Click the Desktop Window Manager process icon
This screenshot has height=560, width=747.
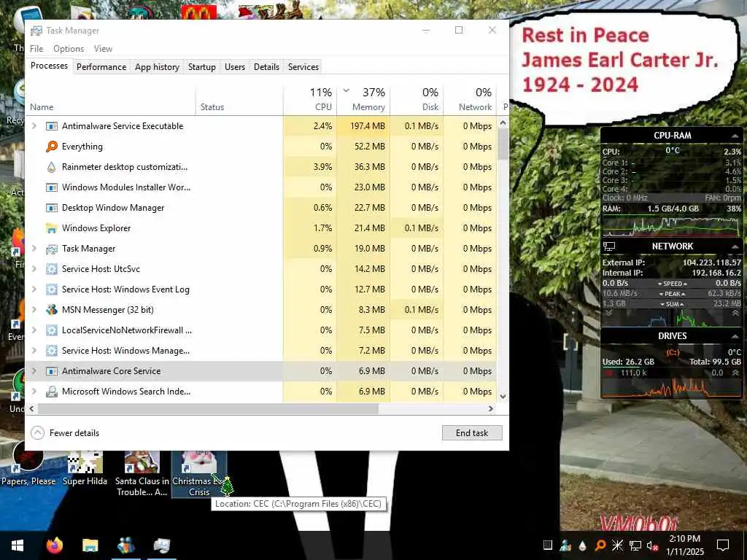coord(52,208)
